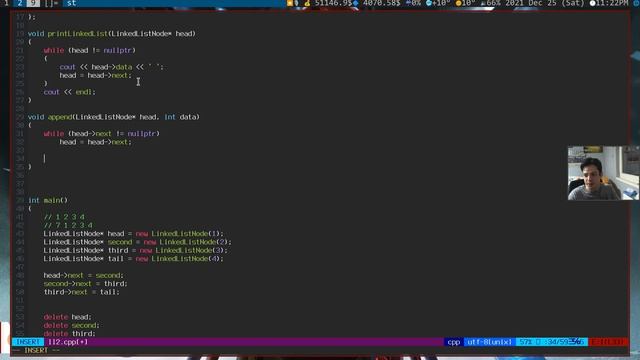Viewport: 640px width, 360px height.
Task: Switch to workspace tag 2
Action: click(19, 3)
